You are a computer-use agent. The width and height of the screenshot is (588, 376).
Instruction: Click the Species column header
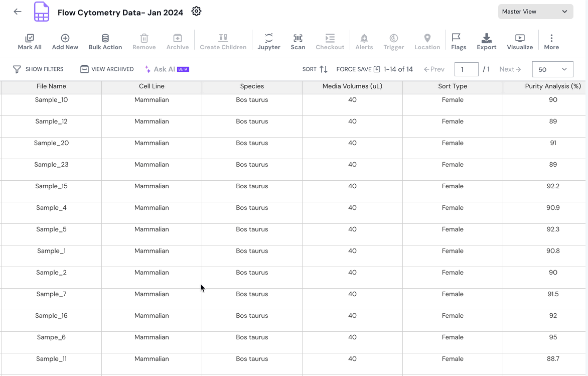[x=252, y=86]
